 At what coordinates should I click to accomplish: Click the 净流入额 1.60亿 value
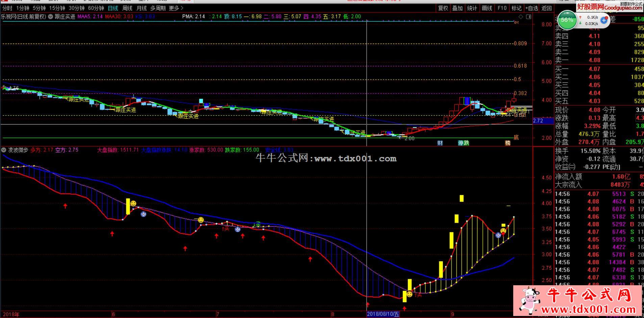pyautogui.click(x=621, y=177)
